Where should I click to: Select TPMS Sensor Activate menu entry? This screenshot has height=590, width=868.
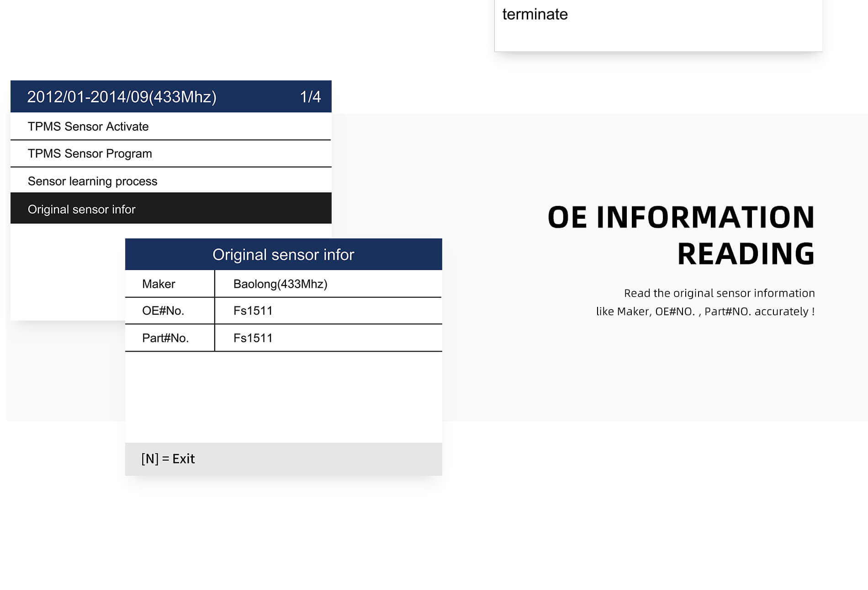[x=88, y=126]
